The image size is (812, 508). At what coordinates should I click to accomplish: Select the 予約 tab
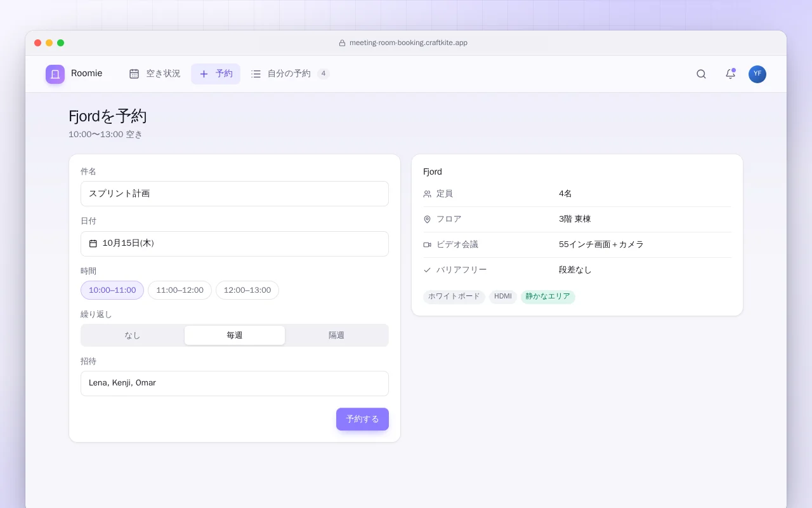click(216, 74)
